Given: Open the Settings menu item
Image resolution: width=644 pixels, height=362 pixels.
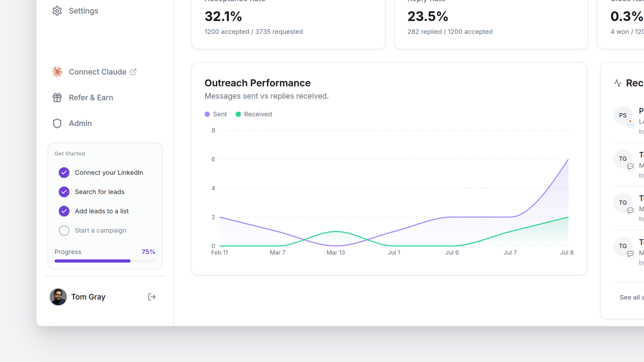Looking at the screenshot, I should click(83, 11).
